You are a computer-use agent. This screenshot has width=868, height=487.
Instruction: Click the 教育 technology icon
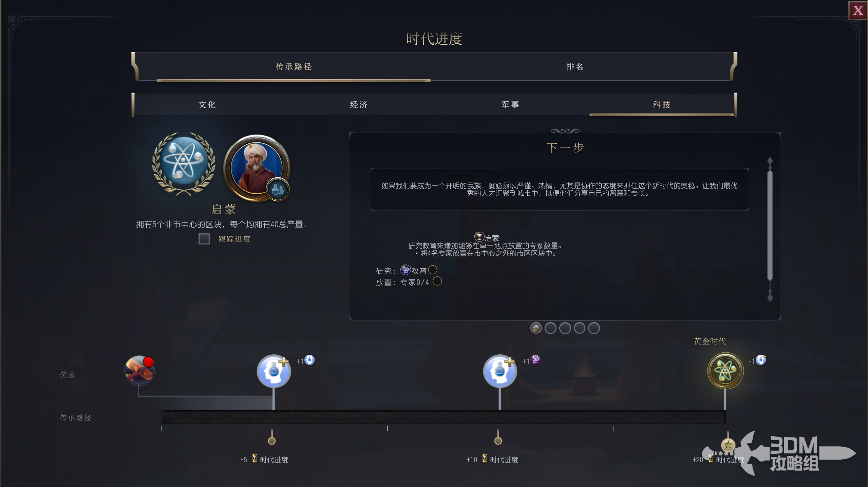(x=405, y=270)
